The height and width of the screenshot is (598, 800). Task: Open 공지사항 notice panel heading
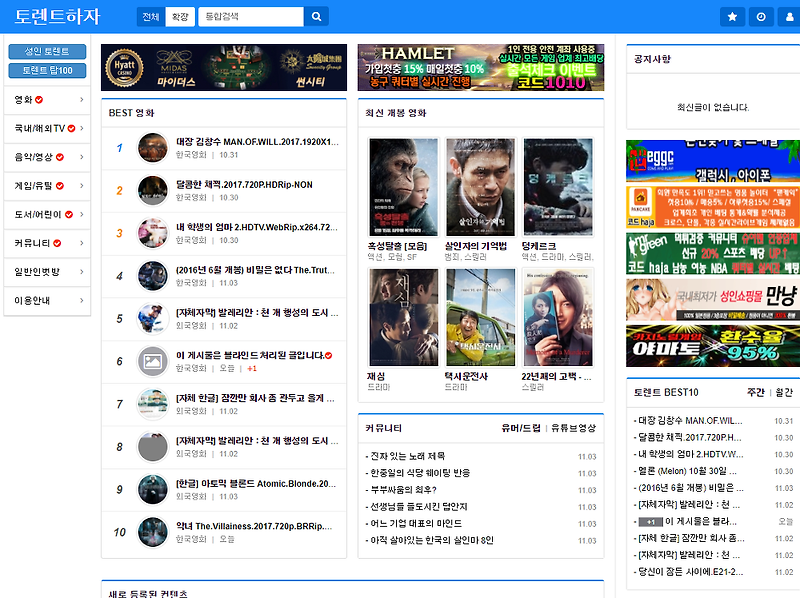(x=652, y=59)
